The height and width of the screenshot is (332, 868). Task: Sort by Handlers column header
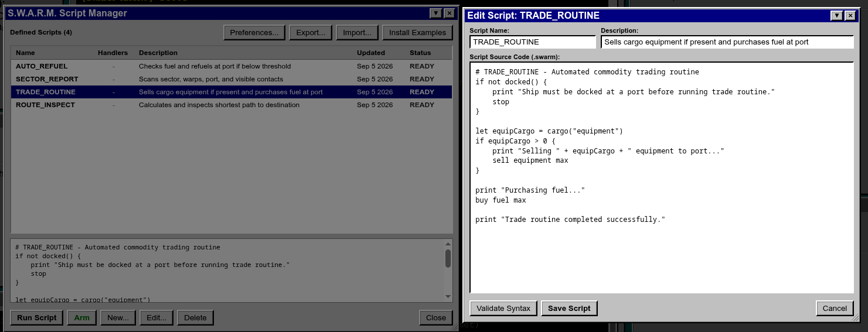[x=113, y=53]
